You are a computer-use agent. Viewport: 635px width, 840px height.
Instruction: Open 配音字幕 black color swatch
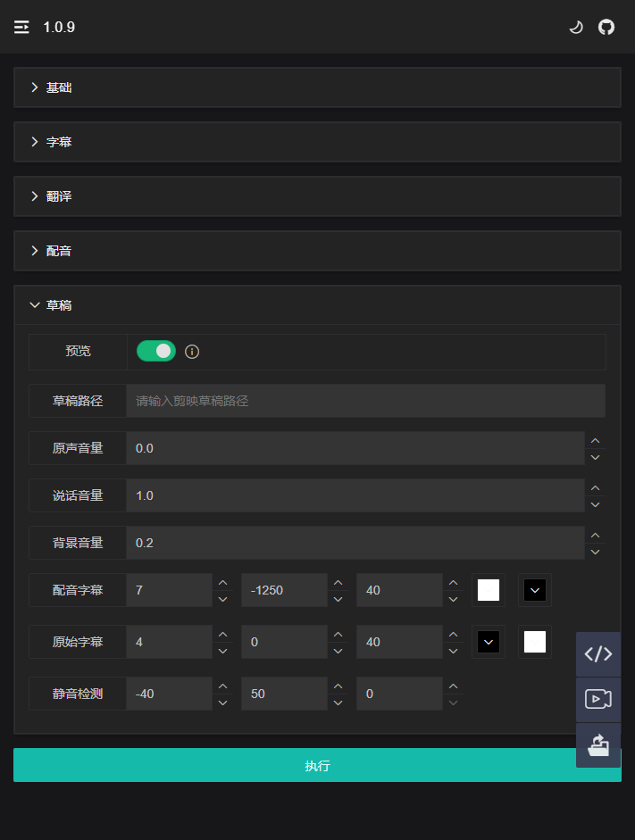coord(535,590)
